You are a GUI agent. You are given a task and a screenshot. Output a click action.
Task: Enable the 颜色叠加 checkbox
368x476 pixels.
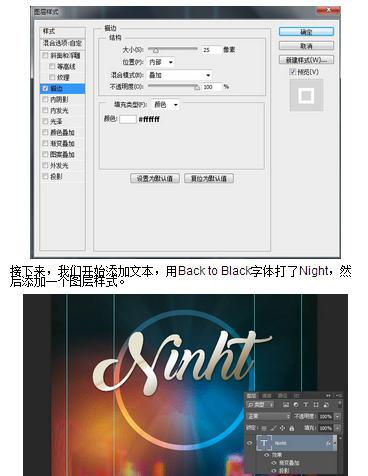coord(45,132)
